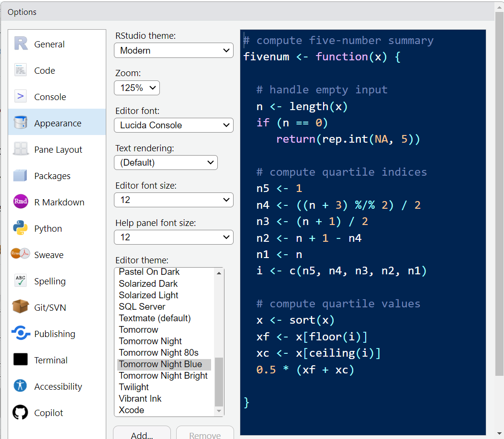Viewport: 504px width, 439px height.
Task: Open the Zoom level dropdown
Action: click(x=137, y=88)
